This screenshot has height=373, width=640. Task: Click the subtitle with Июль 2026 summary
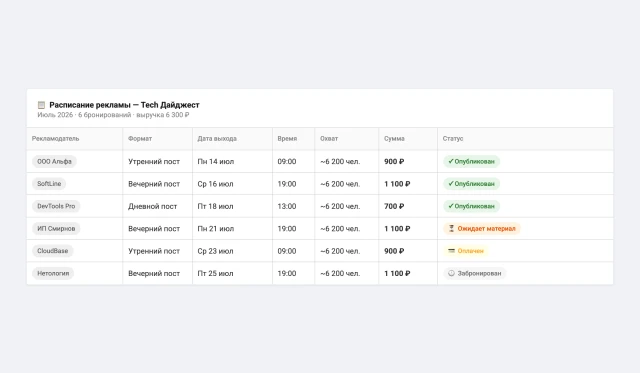[113, 115]
